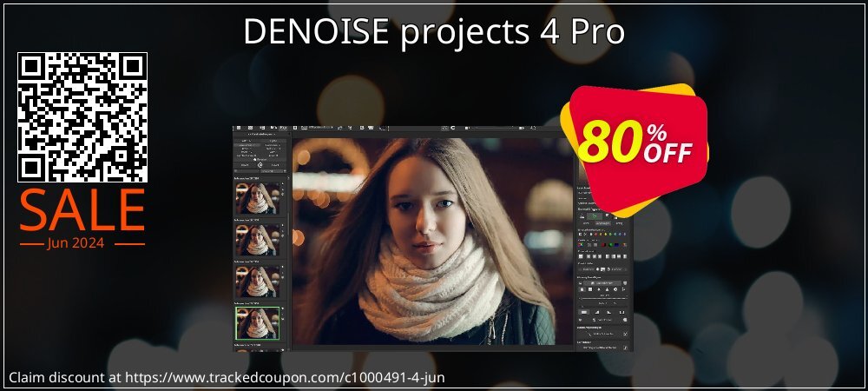The height and width of the screenshot is (391, 868).
Task: Select the second preset thumbnail in the list
Action: 258,240
